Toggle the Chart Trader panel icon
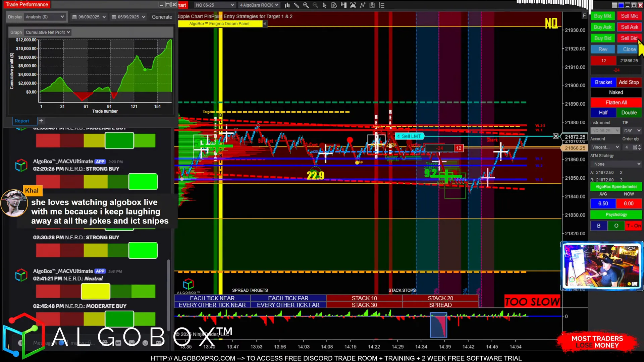644x362 pixels. (343, 5)
